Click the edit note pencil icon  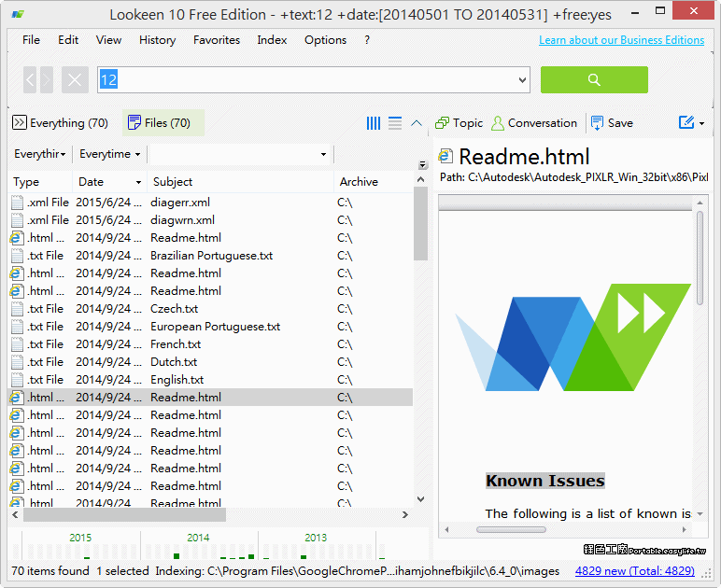click(x=686, y=122)
